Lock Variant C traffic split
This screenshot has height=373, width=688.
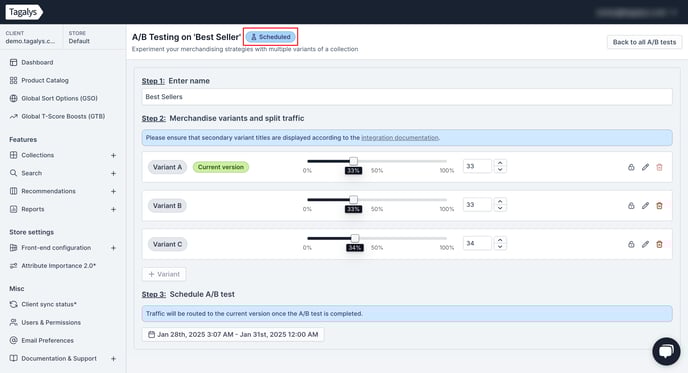coord(631,244)
